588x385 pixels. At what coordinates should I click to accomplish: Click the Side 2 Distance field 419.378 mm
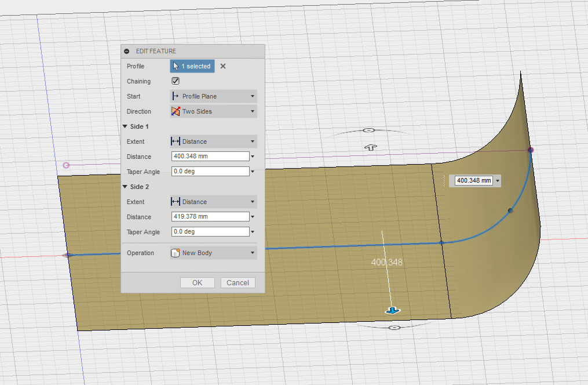[210, 217]
